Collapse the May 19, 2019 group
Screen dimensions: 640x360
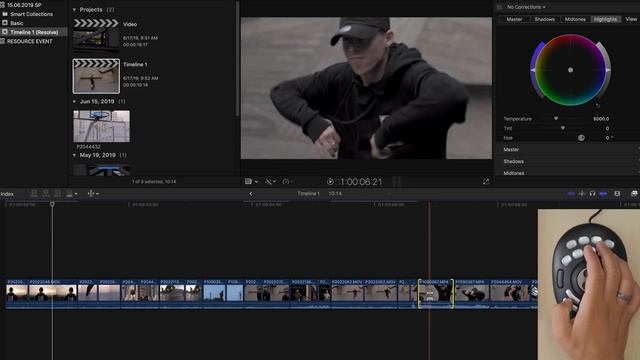[74, 155]
